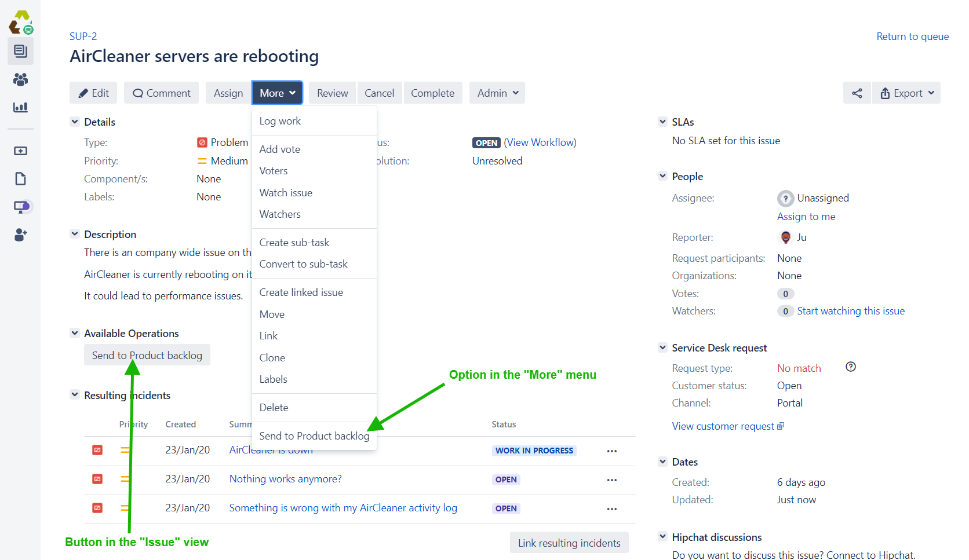Open Reports via the bar chart sidebar icon

click(20, 107)
